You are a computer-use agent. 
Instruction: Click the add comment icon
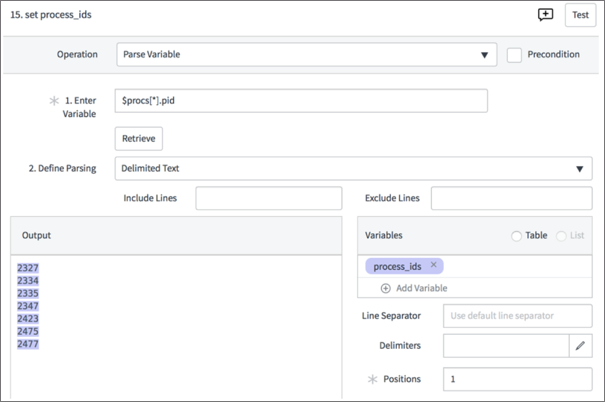(x=545, y=15)
